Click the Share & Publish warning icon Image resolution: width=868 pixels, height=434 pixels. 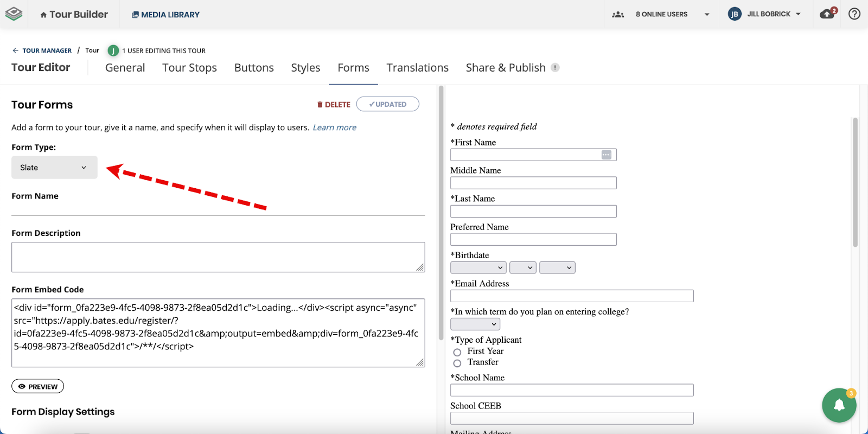555,68
